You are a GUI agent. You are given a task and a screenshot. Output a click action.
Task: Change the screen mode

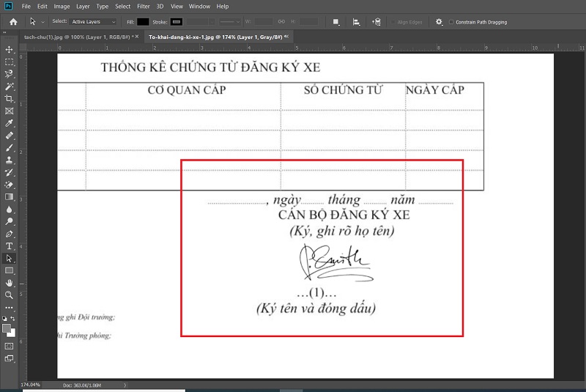tap(9, 359)
